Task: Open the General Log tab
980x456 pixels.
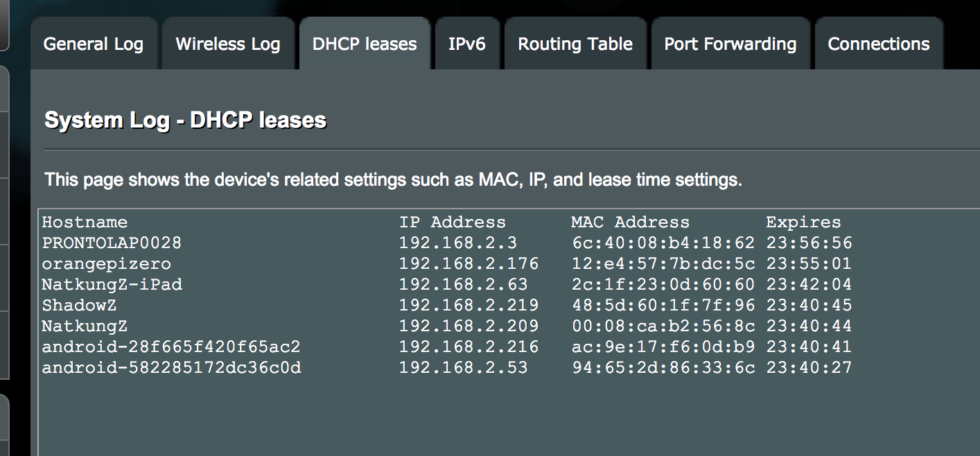Action: coord(93,44)
